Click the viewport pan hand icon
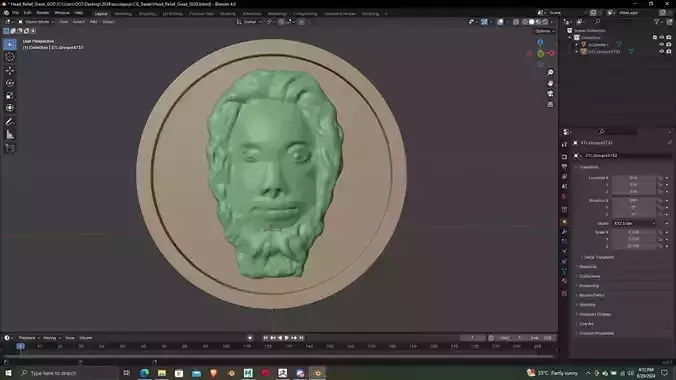Image resolution: width=676 pixels, height=380 pixels. [x=550, y=83]
